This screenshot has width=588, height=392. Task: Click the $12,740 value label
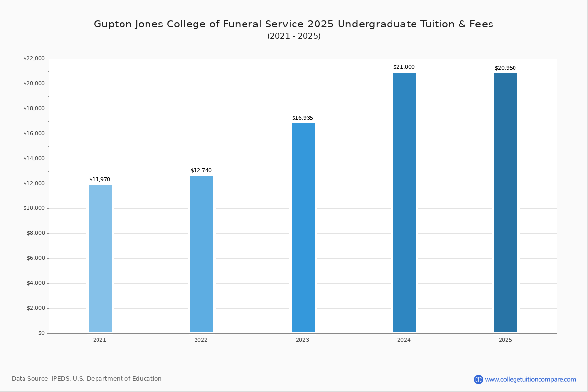(x=201, y=170)
